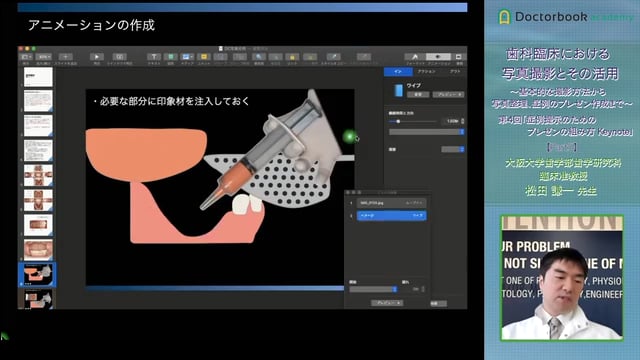The width and height of the screenshot is (640, 360).
Task: Open the wipe direction dropdown
Action: 426,132
